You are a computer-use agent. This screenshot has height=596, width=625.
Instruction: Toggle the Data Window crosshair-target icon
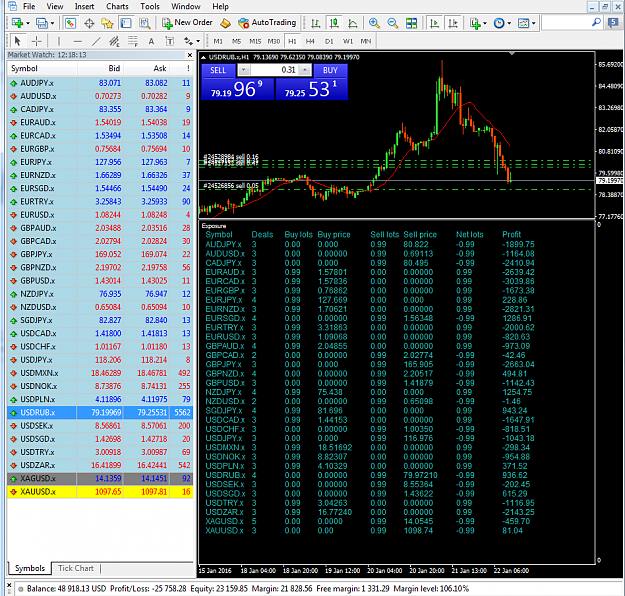(x=89, y=23)
